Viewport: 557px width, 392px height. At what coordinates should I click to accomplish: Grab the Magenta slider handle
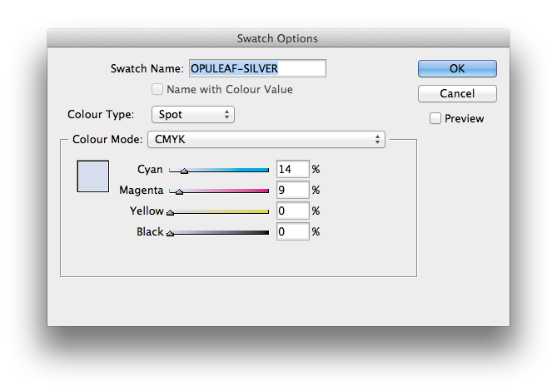tap(179, 191)
